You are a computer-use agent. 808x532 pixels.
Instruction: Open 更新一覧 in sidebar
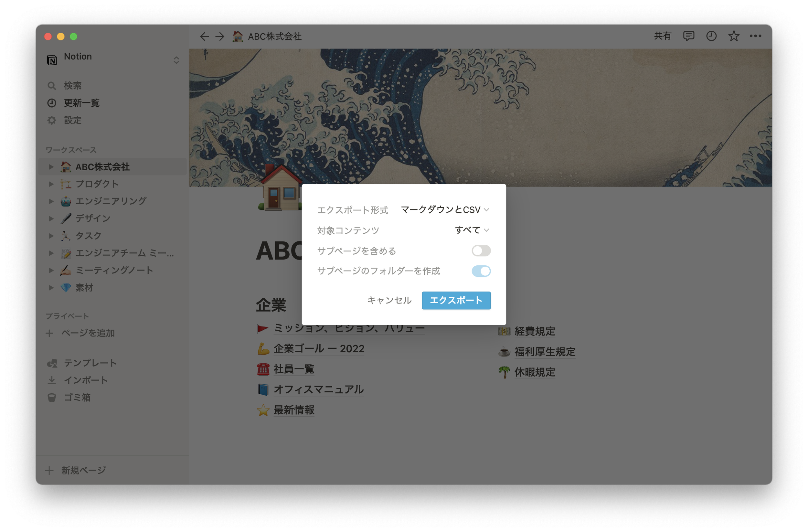81,103
